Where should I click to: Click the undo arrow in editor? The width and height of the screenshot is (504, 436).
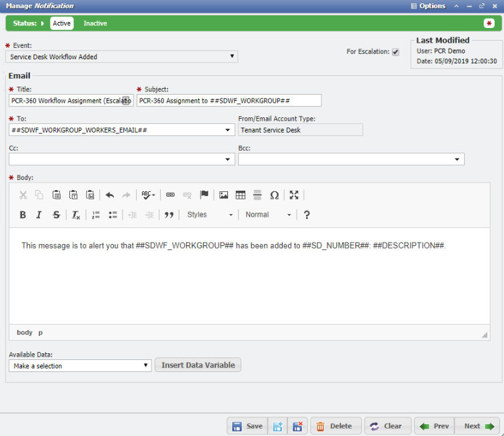click(x=109, y=195)
